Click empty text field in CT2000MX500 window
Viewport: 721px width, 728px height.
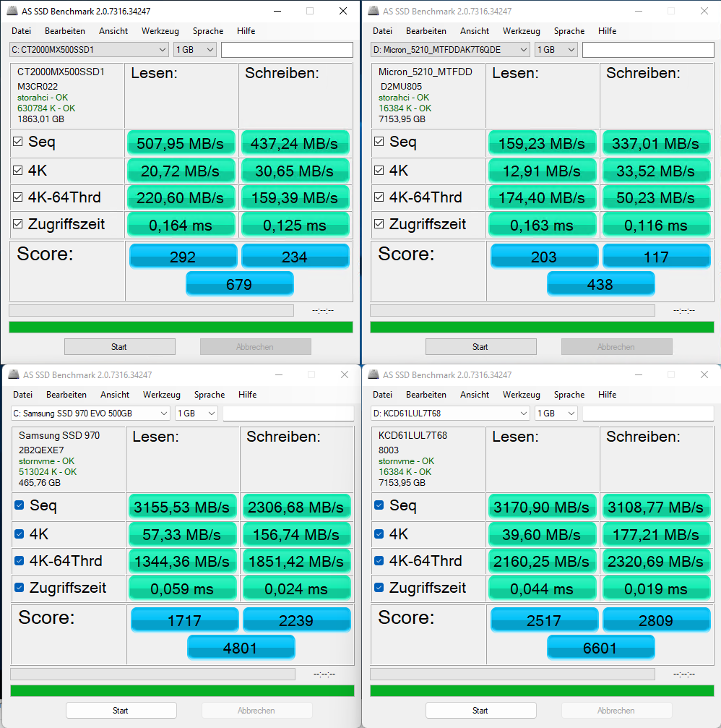point(287,50)
